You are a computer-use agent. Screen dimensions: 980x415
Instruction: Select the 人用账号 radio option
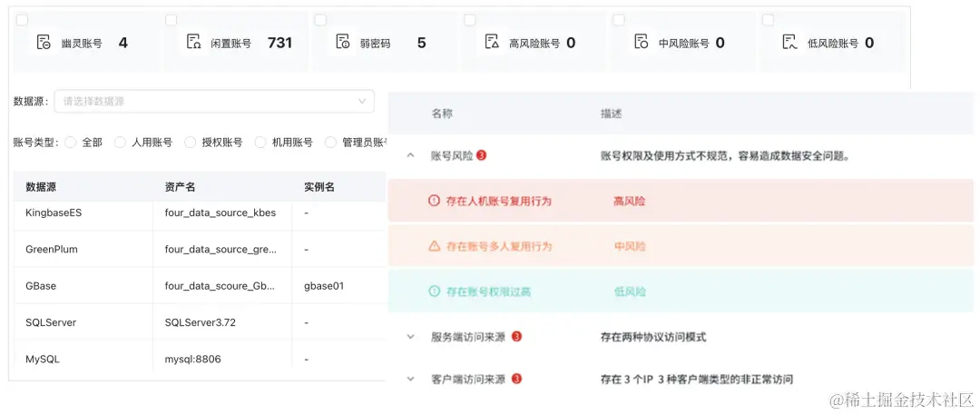pyautogui.click(x=120, y=143)
